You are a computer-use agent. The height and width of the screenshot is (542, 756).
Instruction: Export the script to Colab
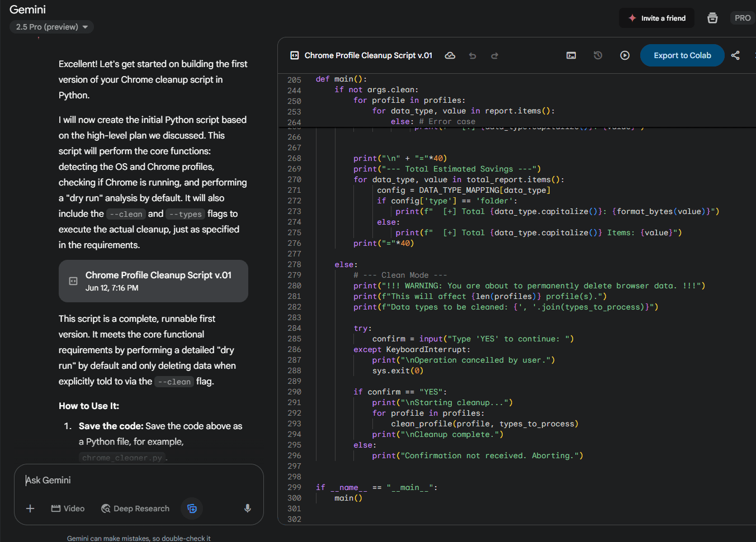click(682, 55)
